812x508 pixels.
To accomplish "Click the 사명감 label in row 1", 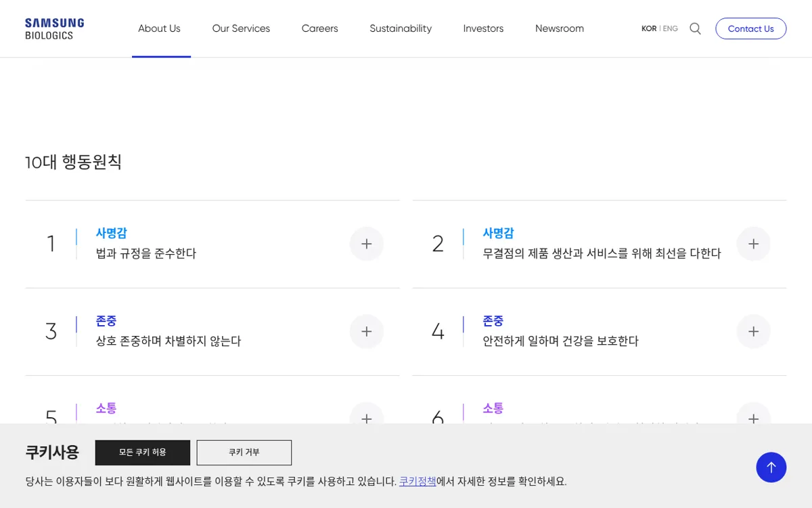I will tap(112, 233).
